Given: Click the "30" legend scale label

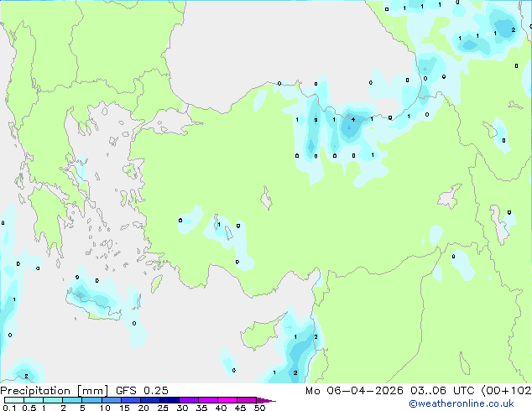Looking at the screenshot, I should (183, 408).
